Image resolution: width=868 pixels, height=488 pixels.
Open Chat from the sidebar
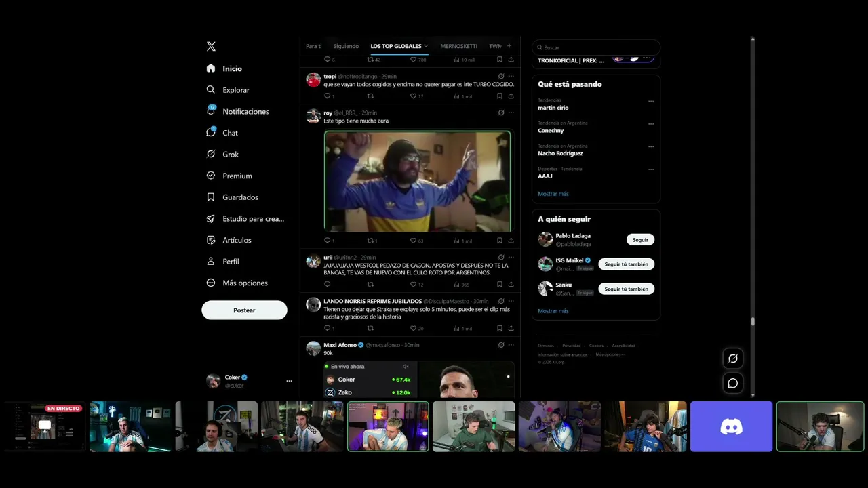pyautogui.click(x=222, y=133)
